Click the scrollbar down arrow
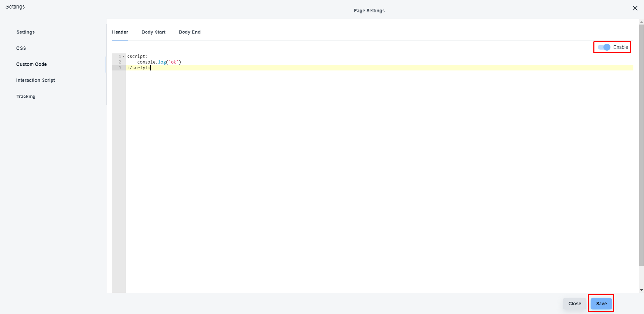The height and width of the screenshot is (314, 644). pos(641,290)
